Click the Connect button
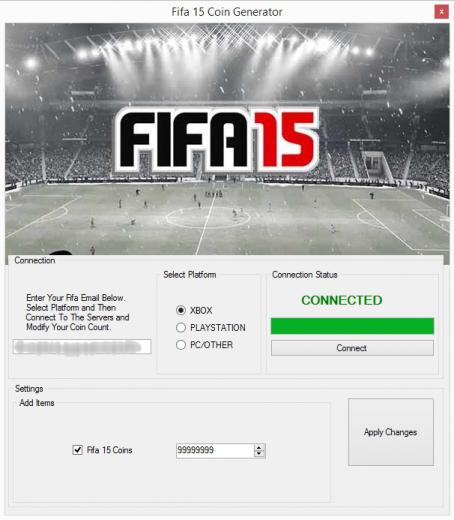 (x=352, y=348)
